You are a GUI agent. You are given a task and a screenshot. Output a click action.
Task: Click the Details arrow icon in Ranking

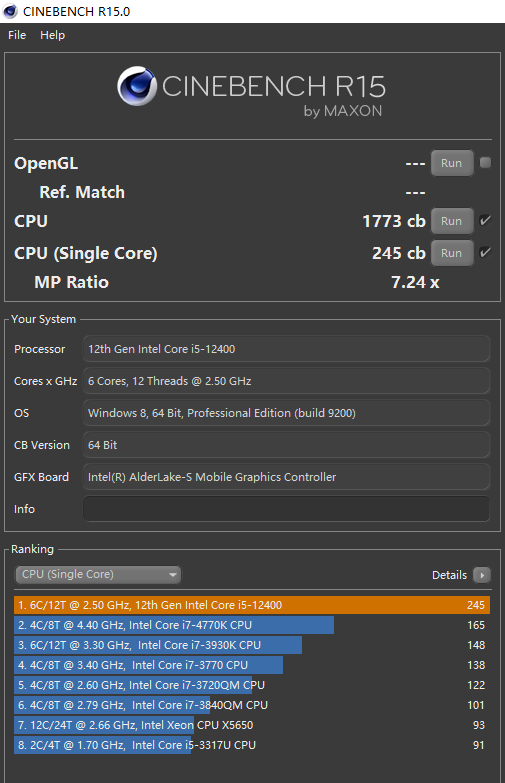tap(482, 575)
